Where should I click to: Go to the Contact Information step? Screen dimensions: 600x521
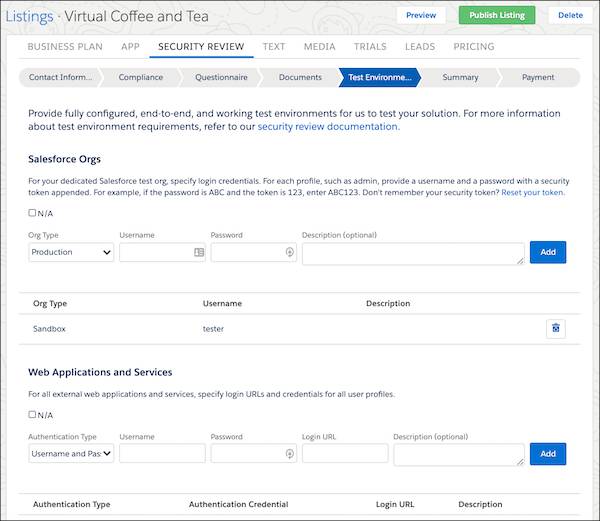coord(60,77)
